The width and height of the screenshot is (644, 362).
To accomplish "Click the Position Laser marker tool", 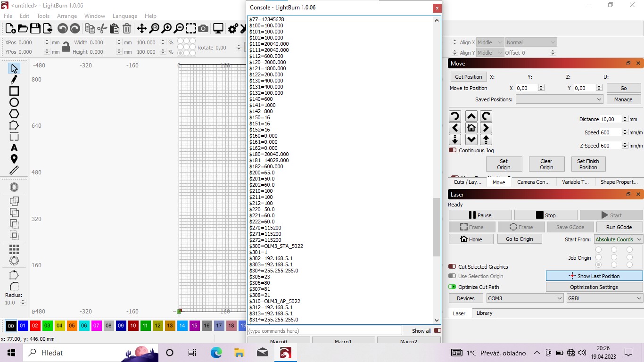I will click(14, 159).
